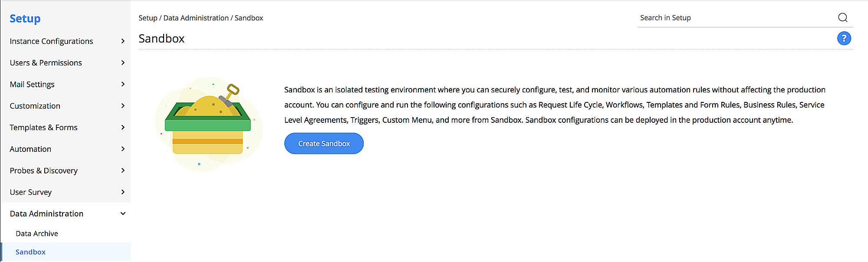Click the Setup heading link
Image resolution: width=868 pixels, height=262 pixels.
pyautogui.click(x=25, y=19)
